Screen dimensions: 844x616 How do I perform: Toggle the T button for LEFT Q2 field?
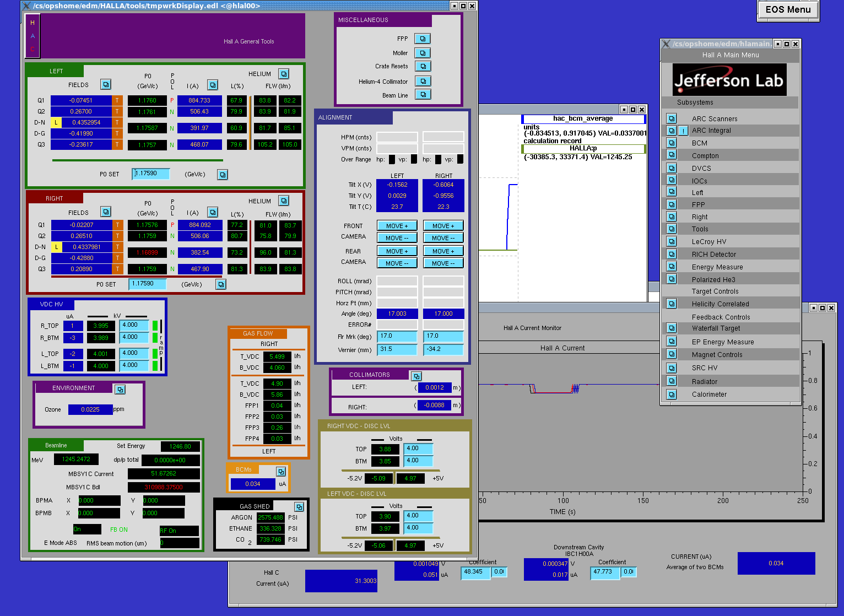point(117,111)
